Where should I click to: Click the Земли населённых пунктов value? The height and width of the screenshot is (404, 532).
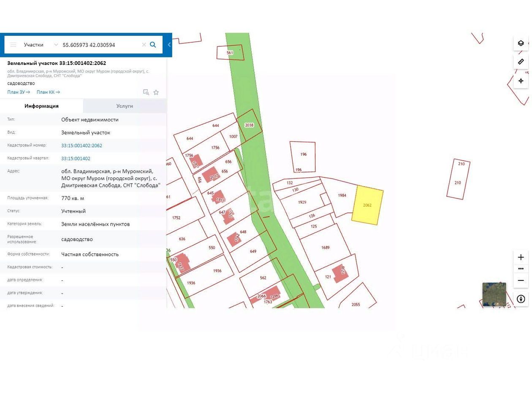(95, 224)
